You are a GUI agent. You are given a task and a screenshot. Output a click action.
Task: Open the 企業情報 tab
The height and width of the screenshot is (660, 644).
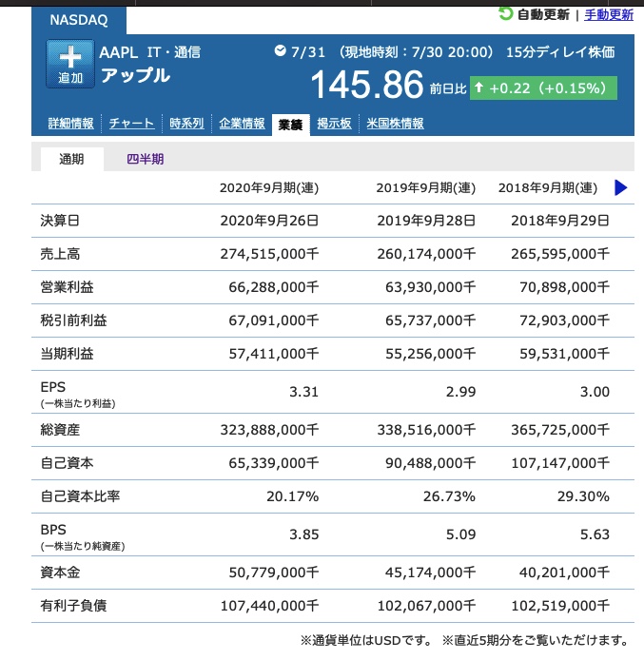point(242,124)
